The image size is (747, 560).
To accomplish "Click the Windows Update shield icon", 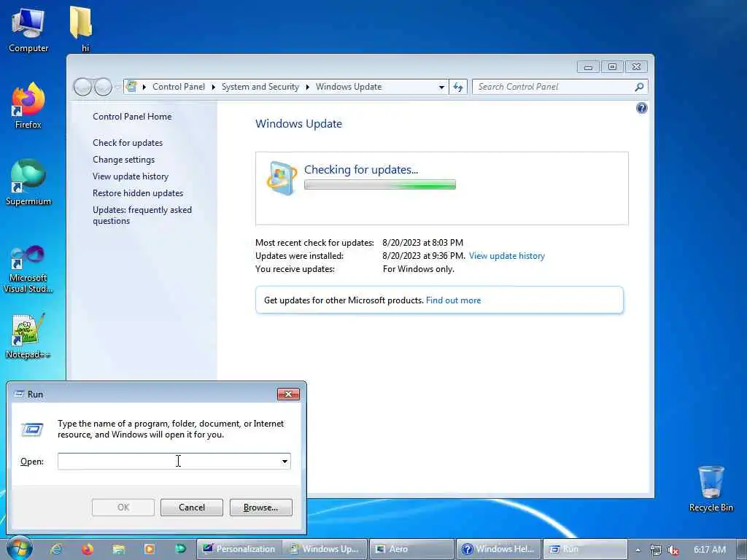I will (281, 178).
